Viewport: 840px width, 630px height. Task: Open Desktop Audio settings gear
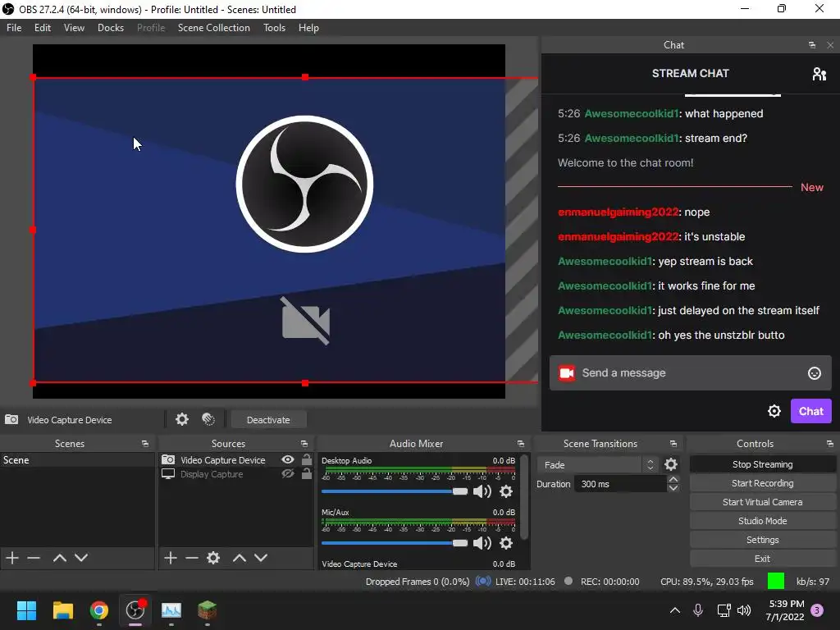coord(505,491)
